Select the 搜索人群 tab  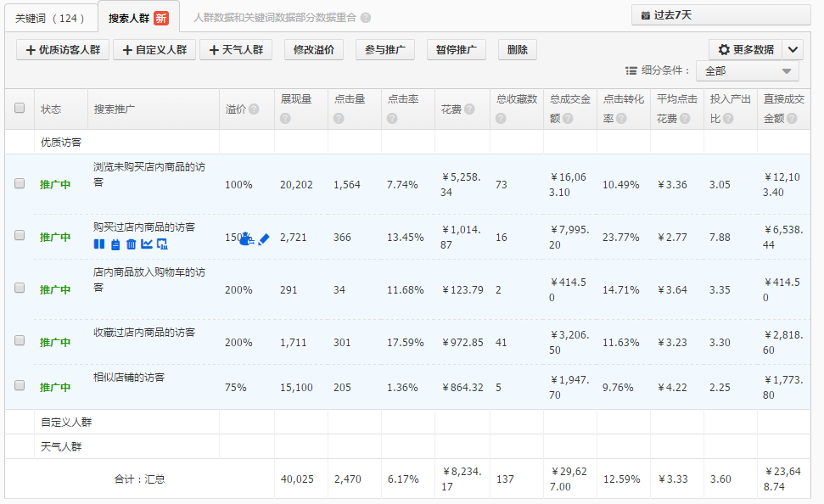137,18
